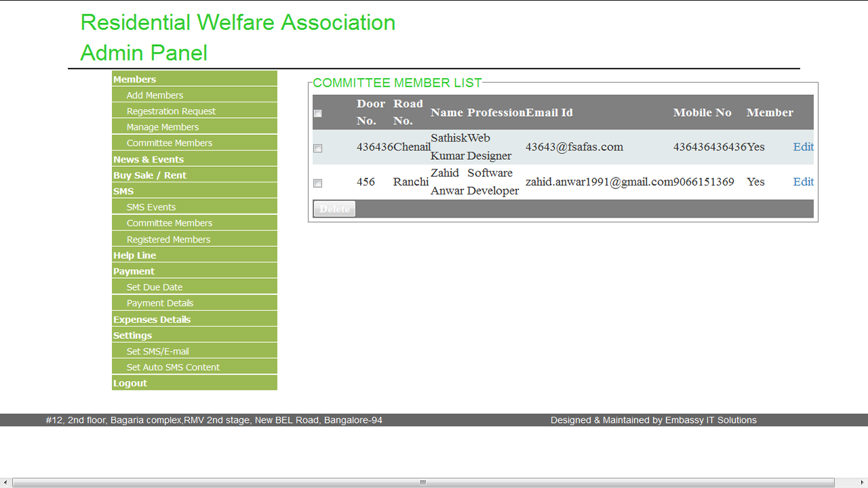Screen dimensions: 868x488
Task: Open Manage Members page
Action: click(195, 127)
